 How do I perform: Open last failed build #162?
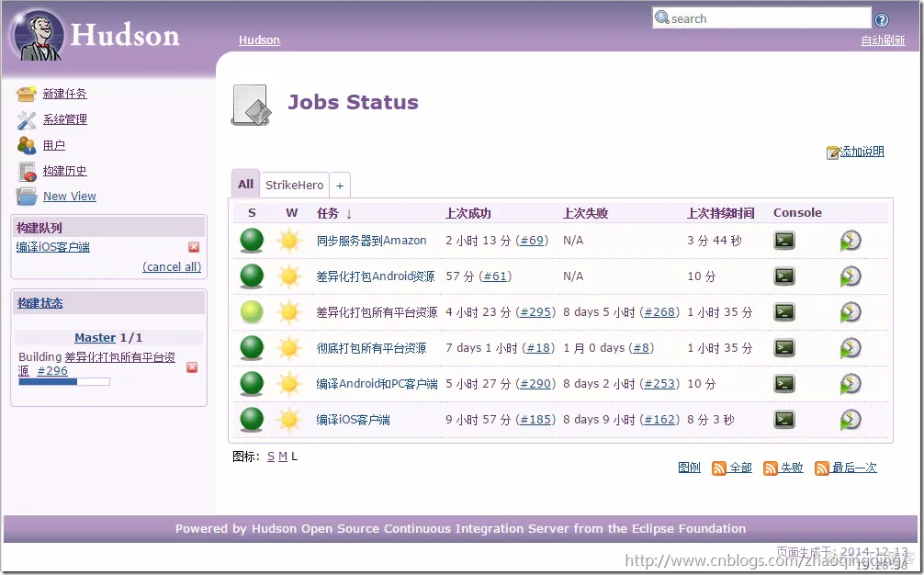click(660, 420)
